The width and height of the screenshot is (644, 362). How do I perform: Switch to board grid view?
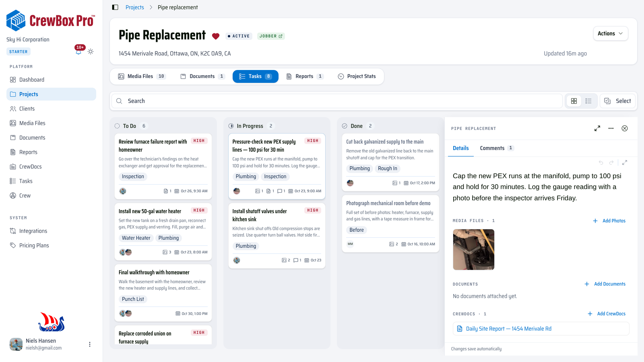click(574, 101)
